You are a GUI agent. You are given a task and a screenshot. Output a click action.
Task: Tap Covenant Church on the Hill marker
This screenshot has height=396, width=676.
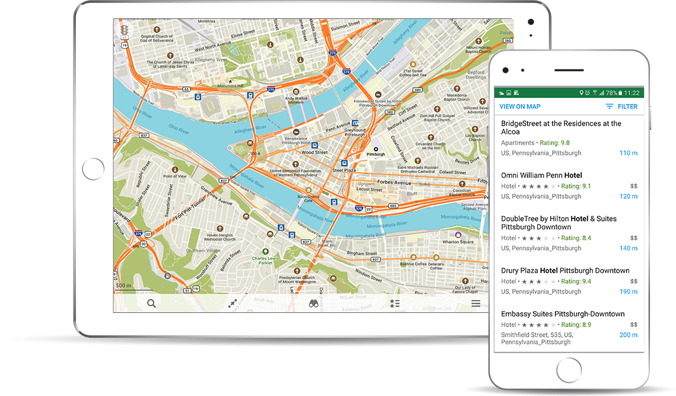[430, 138]
